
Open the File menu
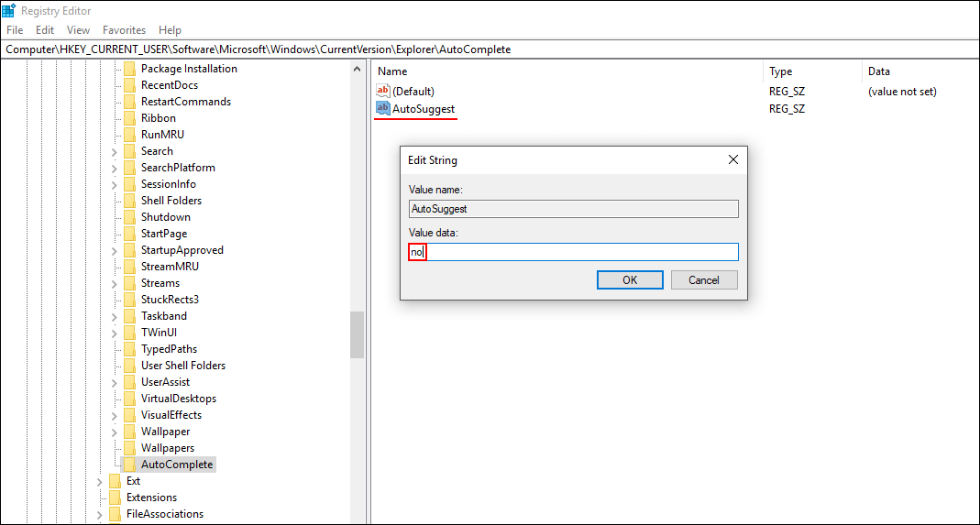[15, 30]
